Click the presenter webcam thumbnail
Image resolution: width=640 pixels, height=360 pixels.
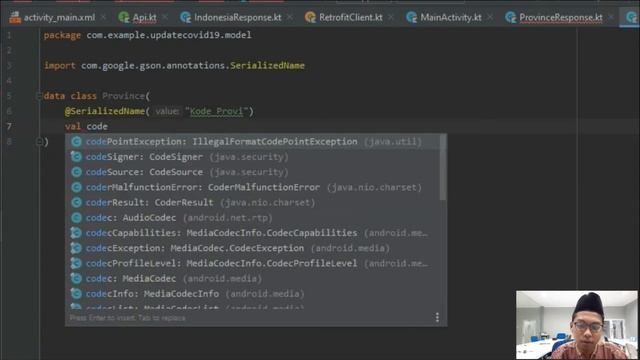577,325
